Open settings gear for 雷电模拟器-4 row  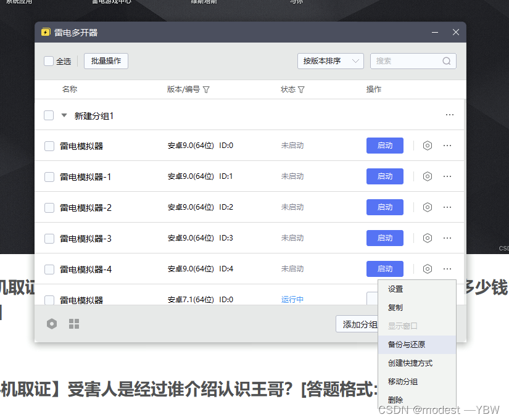click(427, 269)
